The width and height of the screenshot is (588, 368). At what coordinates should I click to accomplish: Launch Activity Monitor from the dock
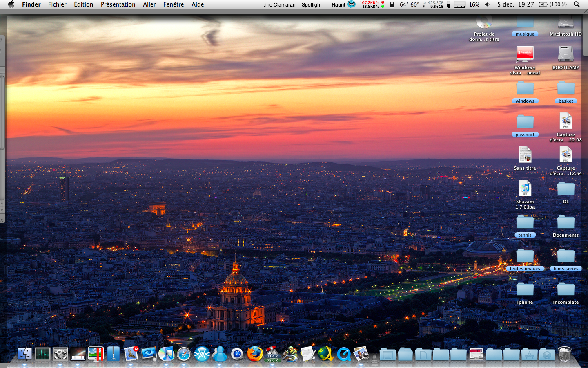pos(42,354)
